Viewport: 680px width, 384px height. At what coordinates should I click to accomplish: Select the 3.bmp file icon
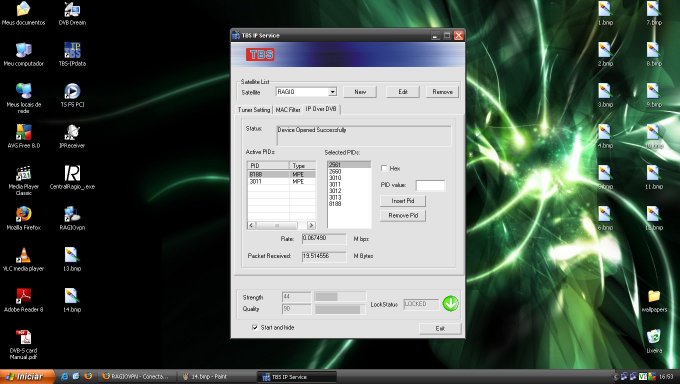point(605,95)
